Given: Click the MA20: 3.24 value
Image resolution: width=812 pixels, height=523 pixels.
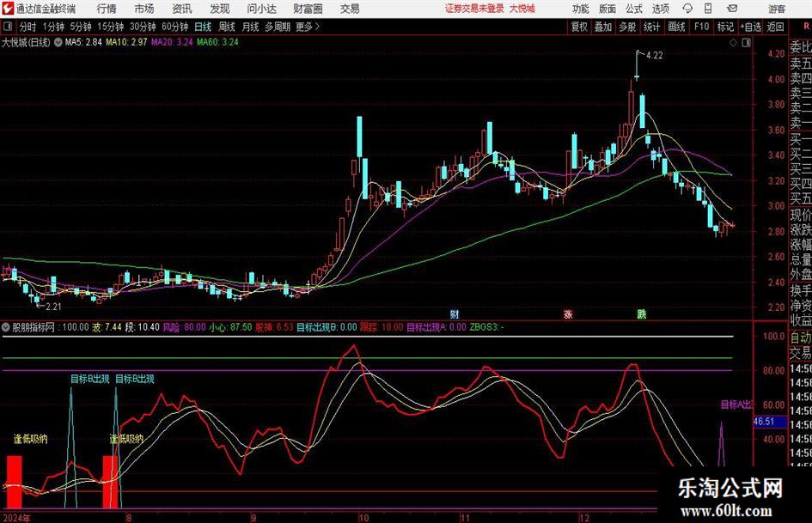Looking at the screenshot, I should click(172, 42).
